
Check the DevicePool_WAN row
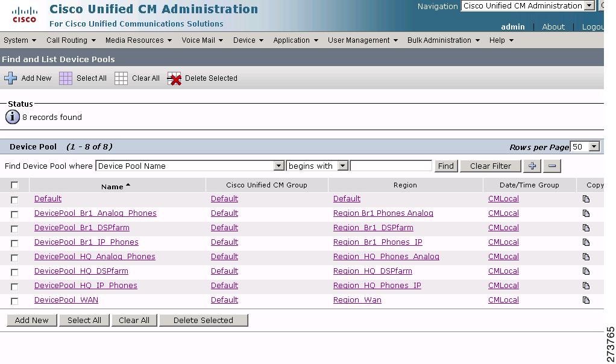[x=14, y=301]
